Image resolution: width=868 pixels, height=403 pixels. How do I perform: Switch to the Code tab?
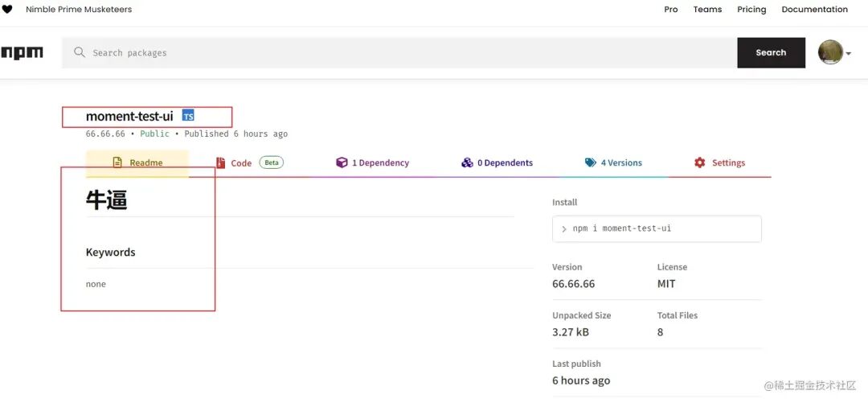point(250,163)
